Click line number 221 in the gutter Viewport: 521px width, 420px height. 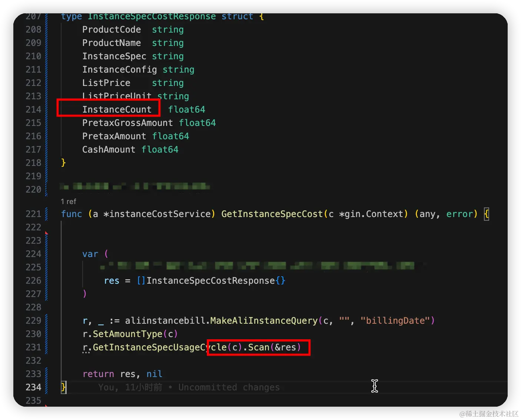(33, 214)
